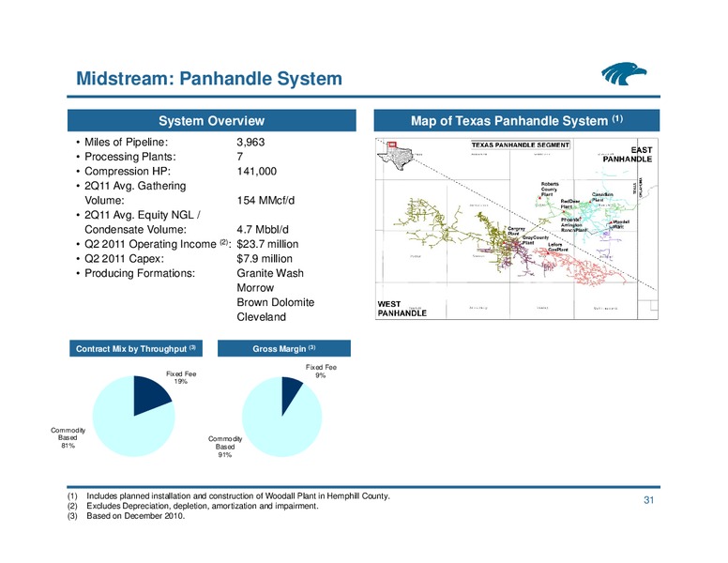
Task: Click the slide title 'Midstream: Panhandle System'
Action: pos(209,79)
